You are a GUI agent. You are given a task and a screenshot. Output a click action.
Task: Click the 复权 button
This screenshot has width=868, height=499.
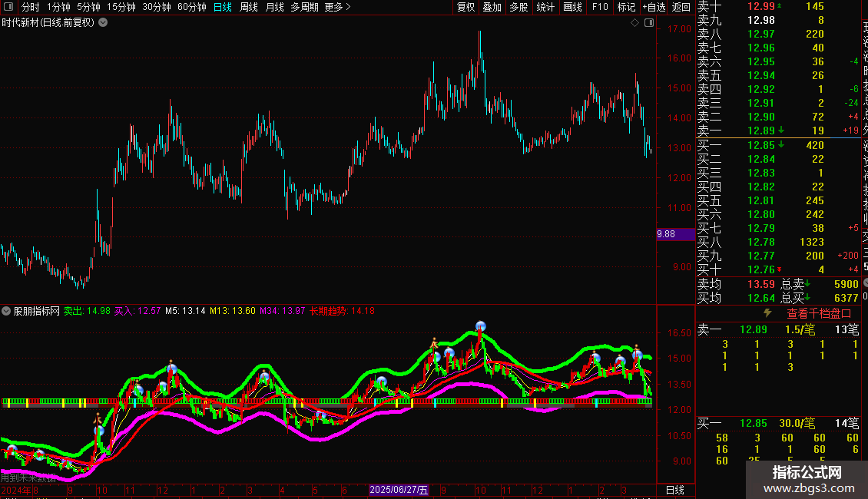click(466, 7)
